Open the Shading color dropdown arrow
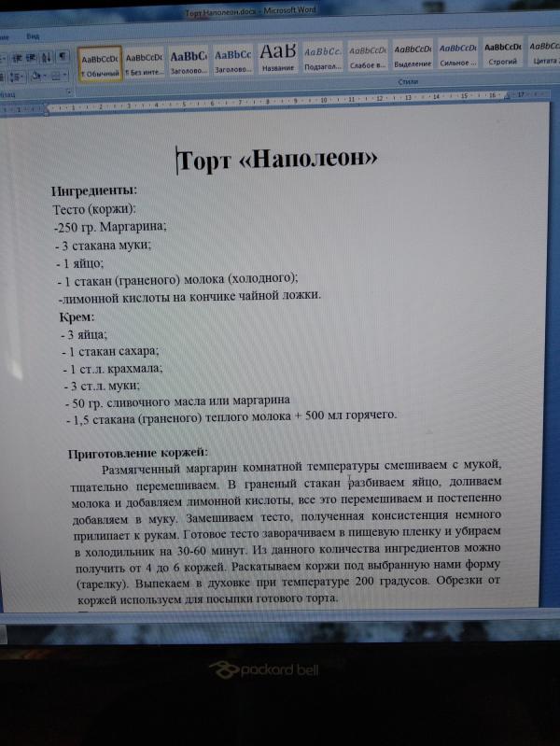 coord(44,77)
